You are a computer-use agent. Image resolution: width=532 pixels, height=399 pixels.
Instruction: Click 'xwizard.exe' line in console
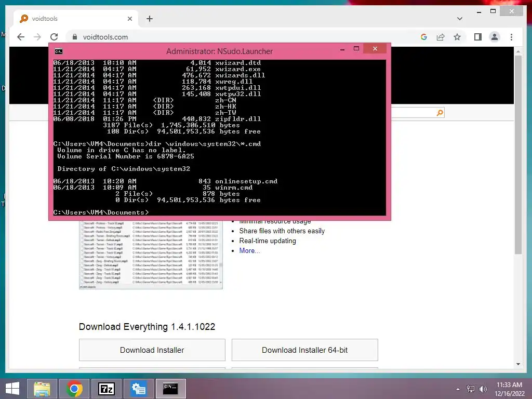pos(157,69)
